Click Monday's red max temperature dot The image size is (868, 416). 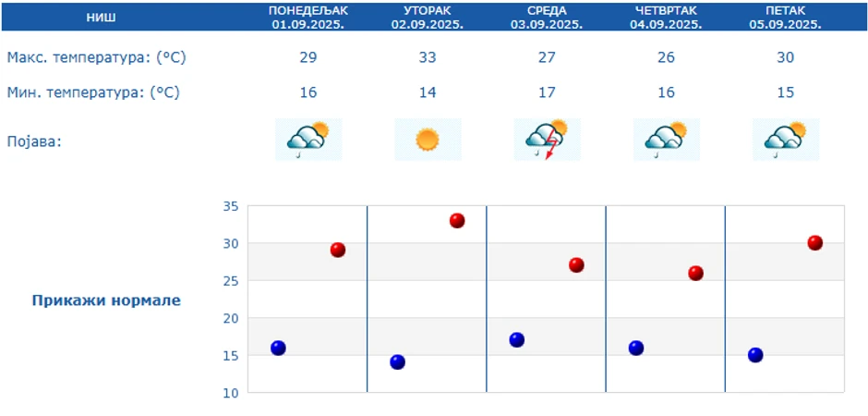tap(338, 250)
